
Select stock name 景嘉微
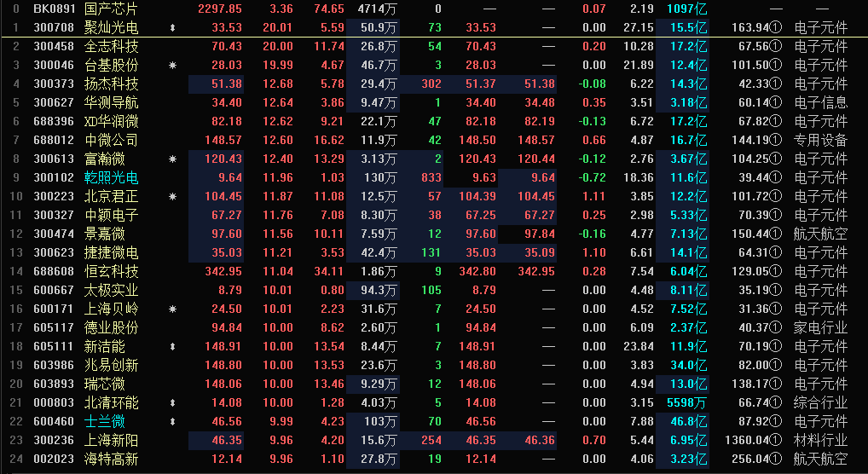point(104,234)
